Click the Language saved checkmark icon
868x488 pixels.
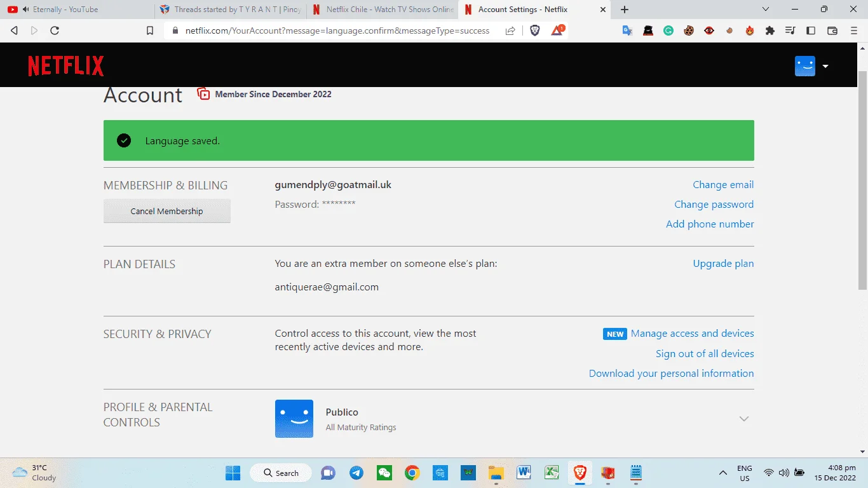[x=124, y=140]
